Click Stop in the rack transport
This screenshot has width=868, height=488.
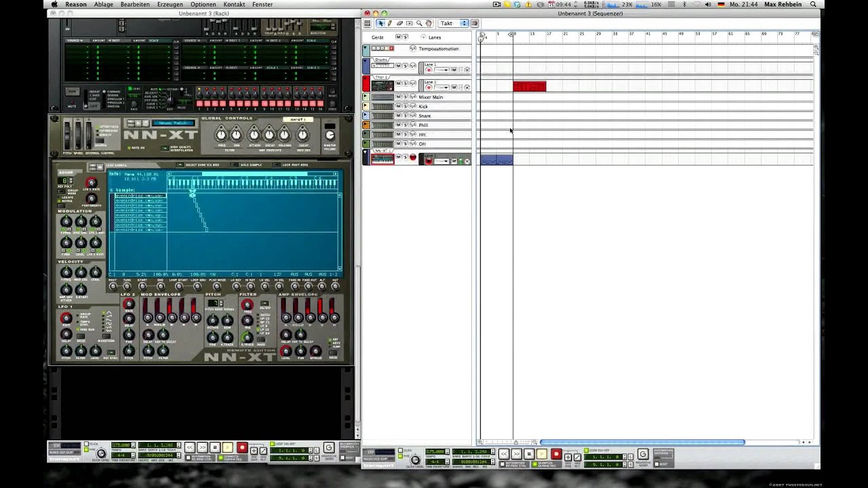point(215,447)
